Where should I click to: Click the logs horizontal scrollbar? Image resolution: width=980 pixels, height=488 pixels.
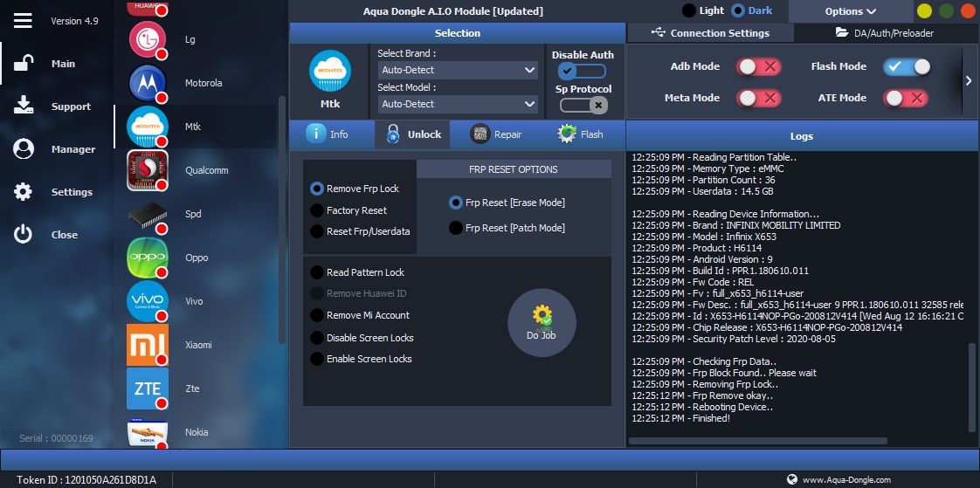757,441
